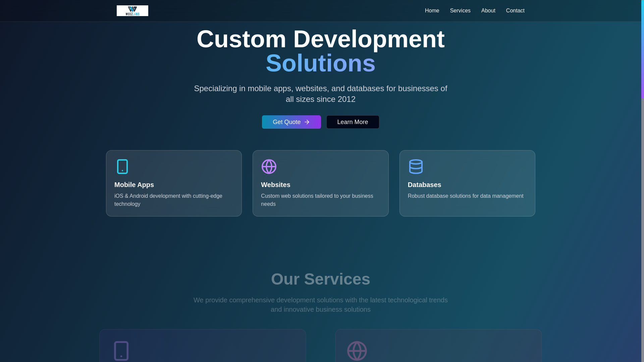Select the Databases card title
The height and width of the screenshot is (362, 644).
click(x=425, y=185)
